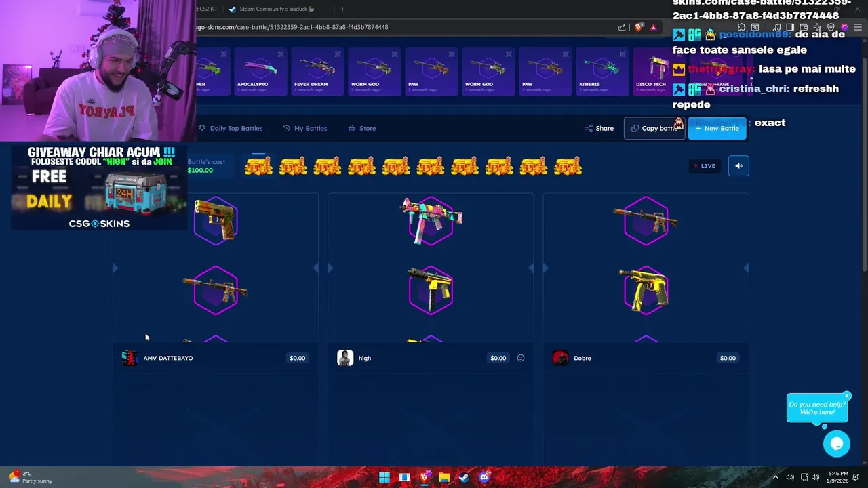Open the browser hamburger menu
The width and height of the screenshot is (868, 488).
(x=858, y=27)
